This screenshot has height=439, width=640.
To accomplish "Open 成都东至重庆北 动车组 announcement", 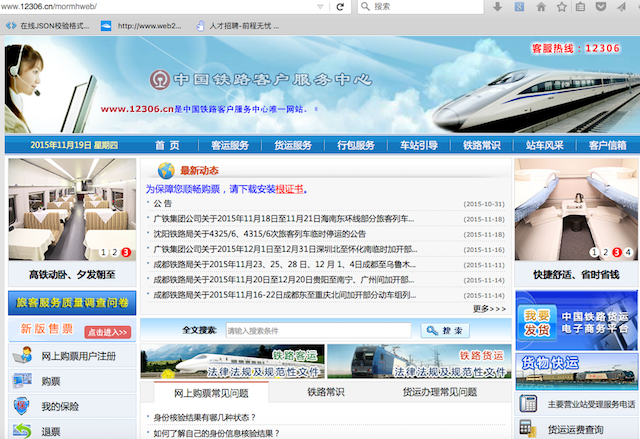I will click(284, 295).
